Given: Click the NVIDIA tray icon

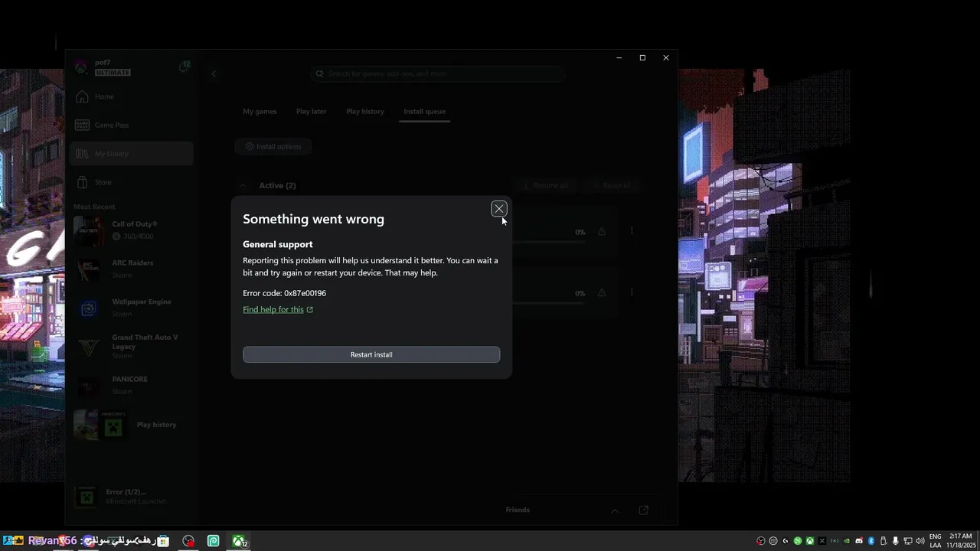Looking at the screenshot, I should tap(846, 541).
